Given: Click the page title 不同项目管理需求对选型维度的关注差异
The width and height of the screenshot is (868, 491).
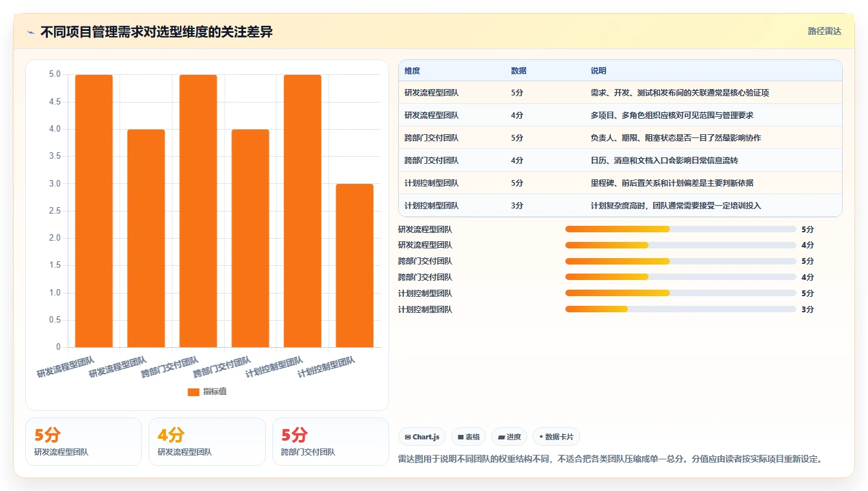Looking at the screenshot, I should tap(156, 32).
